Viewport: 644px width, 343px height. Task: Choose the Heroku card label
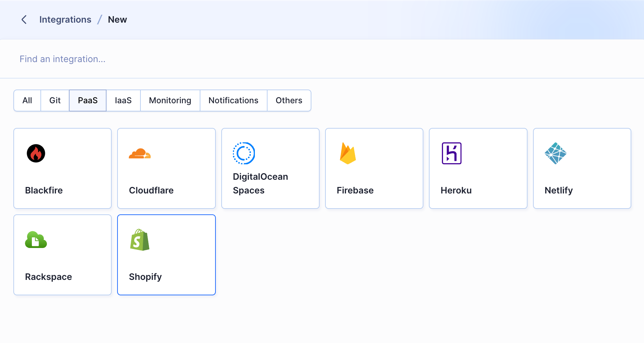point(456,190)
